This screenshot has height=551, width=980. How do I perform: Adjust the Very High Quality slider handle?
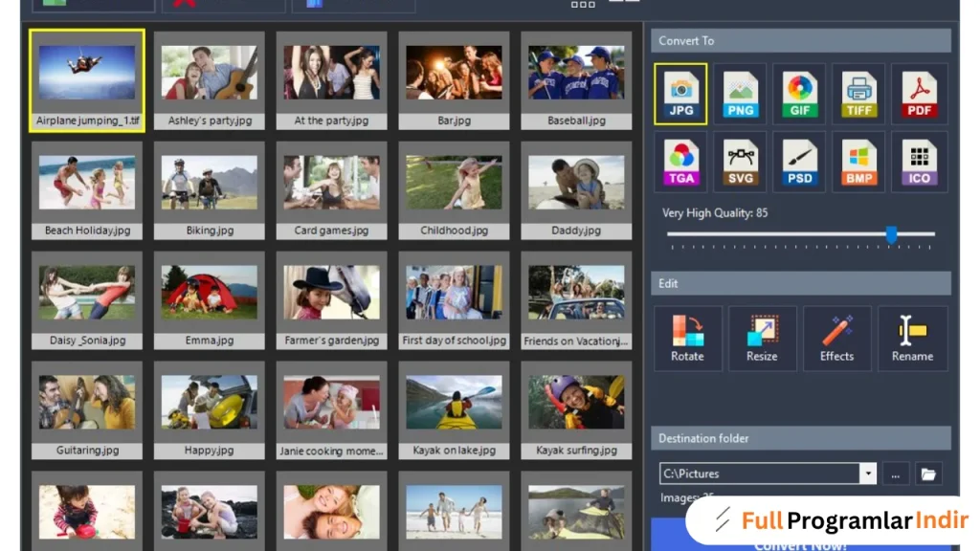[891, 234]
